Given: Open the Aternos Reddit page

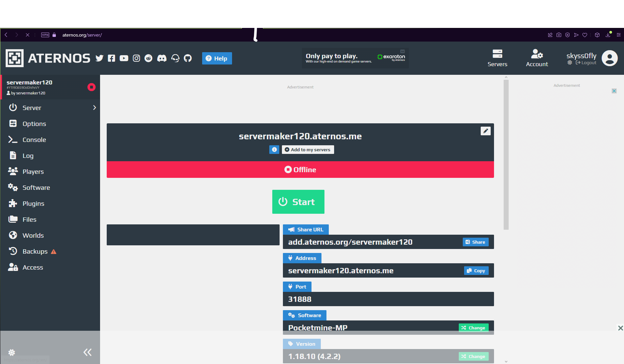Looking at the screenshot, I should coord(148,58).
